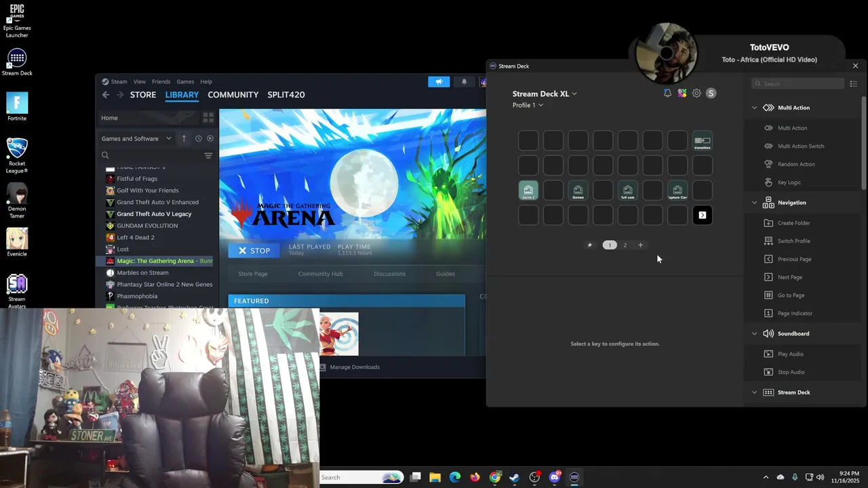Screen dimensions: 868x488
Task: Choose the Random Action entry
Action: pos(796,164)
